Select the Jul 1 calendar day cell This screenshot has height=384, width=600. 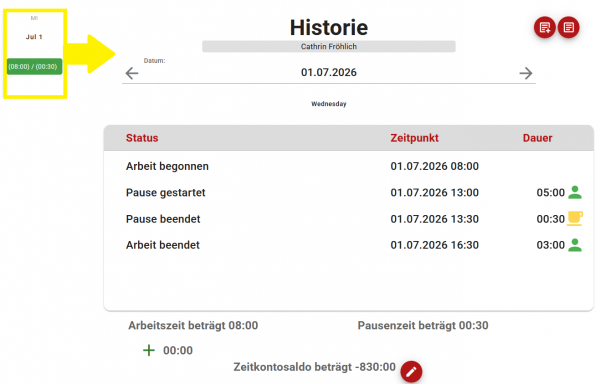pos(35,54)
